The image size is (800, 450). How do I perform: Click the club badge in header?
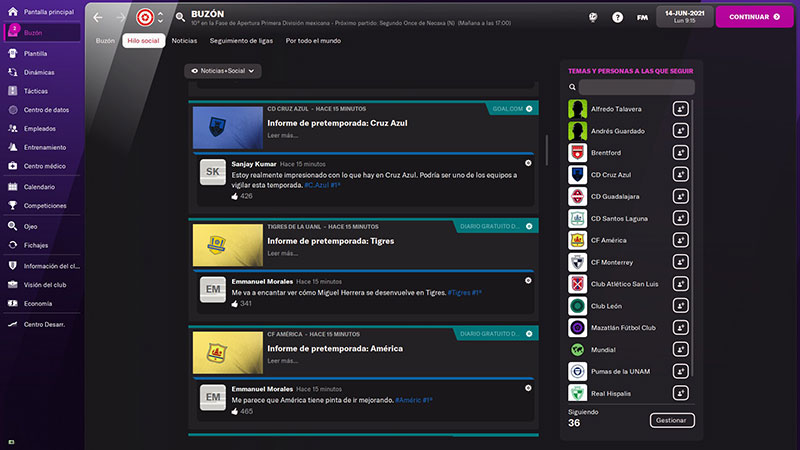click(x=145, y=17)
